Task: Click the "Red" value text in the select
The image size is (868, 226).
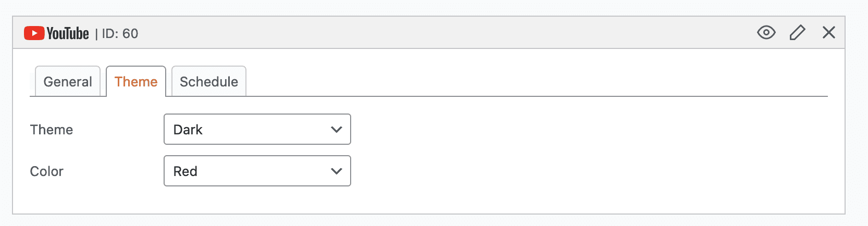Action: click(185, 171)
